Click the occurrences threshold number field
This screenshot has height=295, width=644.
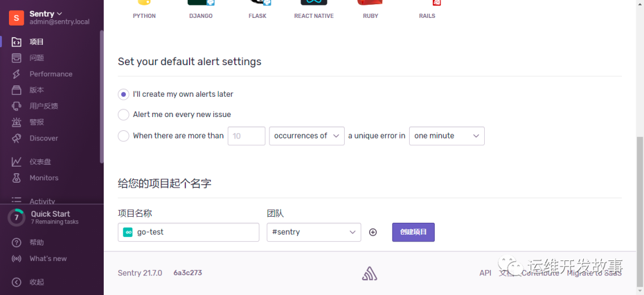coord(246,136)
